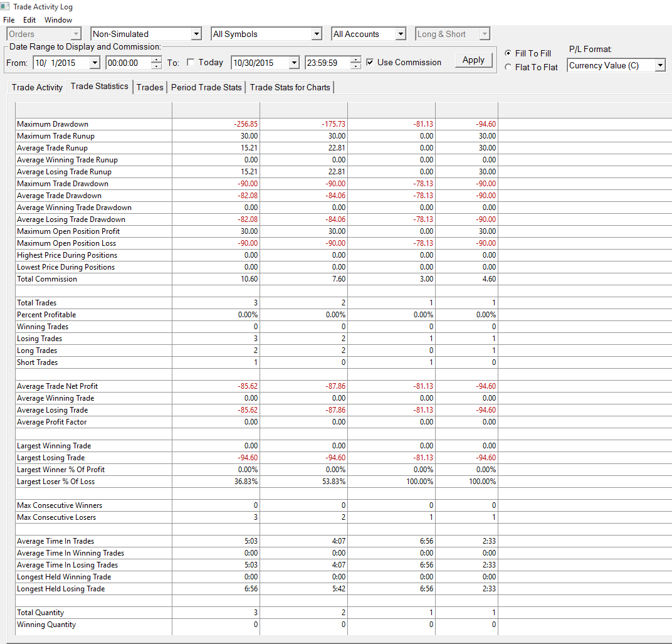
Task: Select the Flat To Flat radio button
Action: point(508,67)
